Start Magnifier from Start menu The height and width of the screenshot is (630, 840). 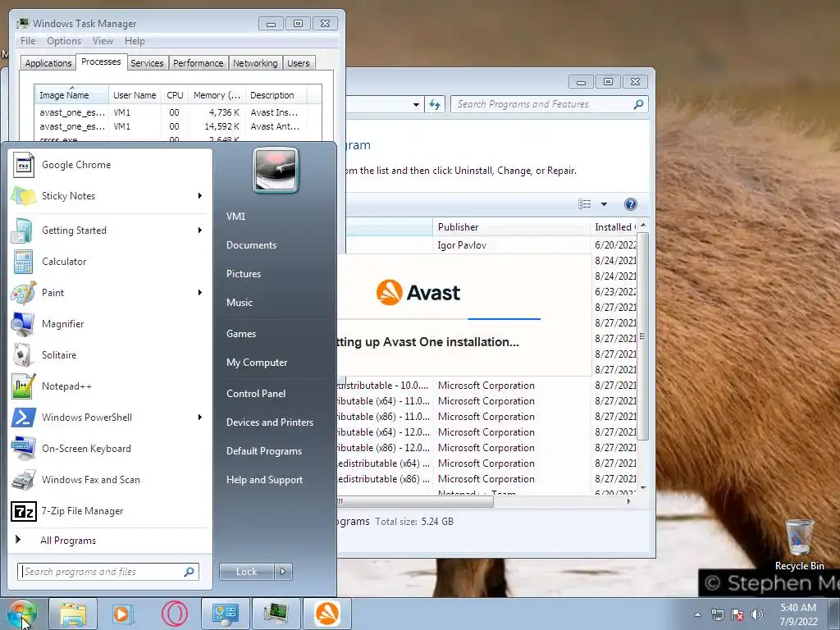click(110, 323)
